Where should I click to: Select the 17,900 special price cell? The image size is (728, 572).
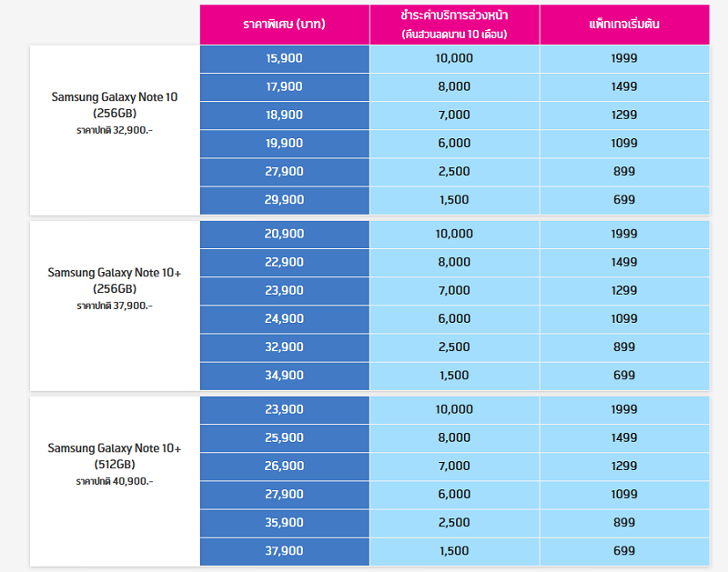(x=285, y=86)
